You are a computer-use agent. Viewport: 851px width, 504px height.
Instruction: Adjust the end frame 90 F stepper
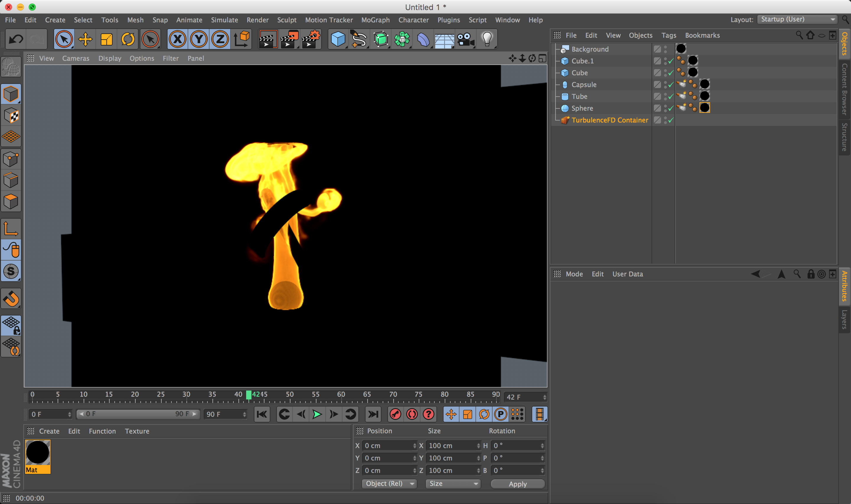[244, 414]
